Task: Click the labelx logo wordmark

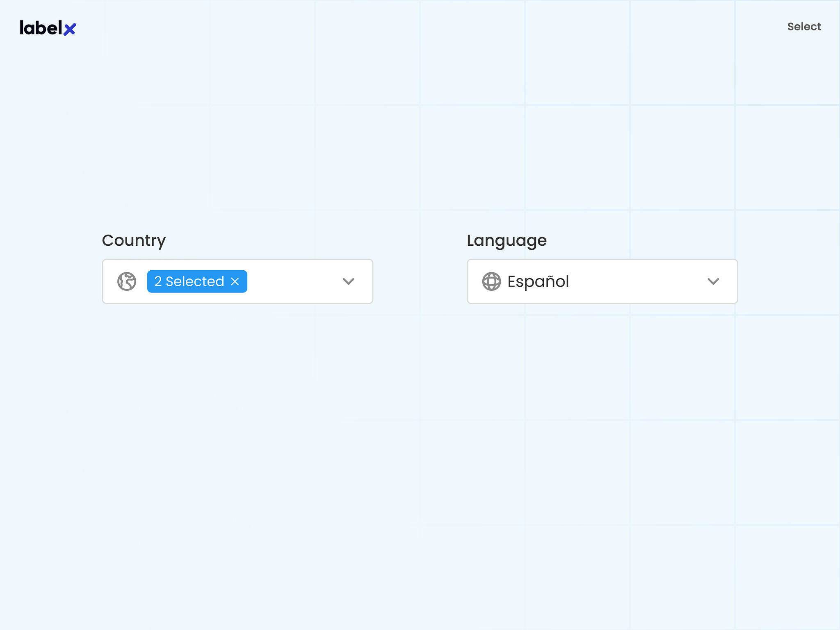Action: 41,28
